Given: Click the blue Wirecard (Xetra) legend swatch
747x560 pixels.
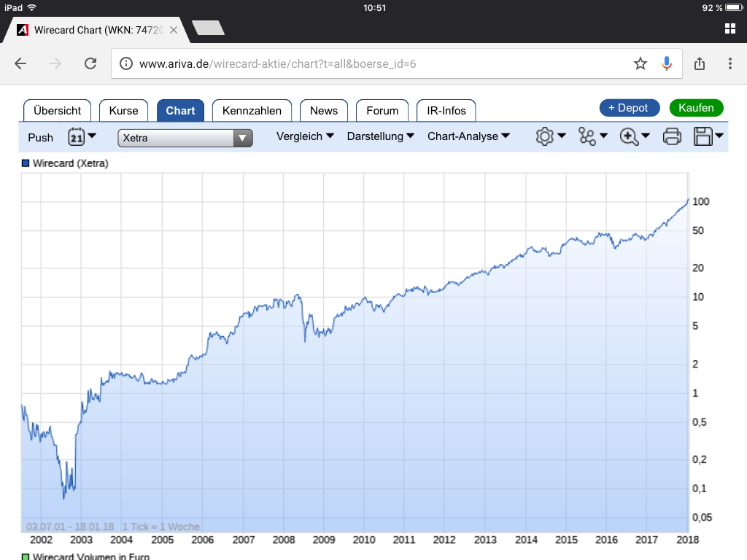Looking at the screenshot, I should pyautogui.click(x=26, y=163).
